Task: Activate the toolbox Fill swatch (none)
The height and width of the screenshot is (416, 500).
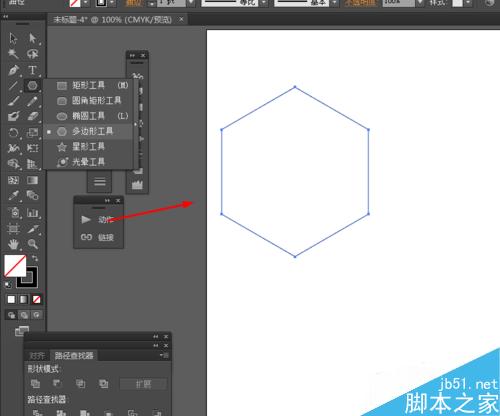Action: 15,266
